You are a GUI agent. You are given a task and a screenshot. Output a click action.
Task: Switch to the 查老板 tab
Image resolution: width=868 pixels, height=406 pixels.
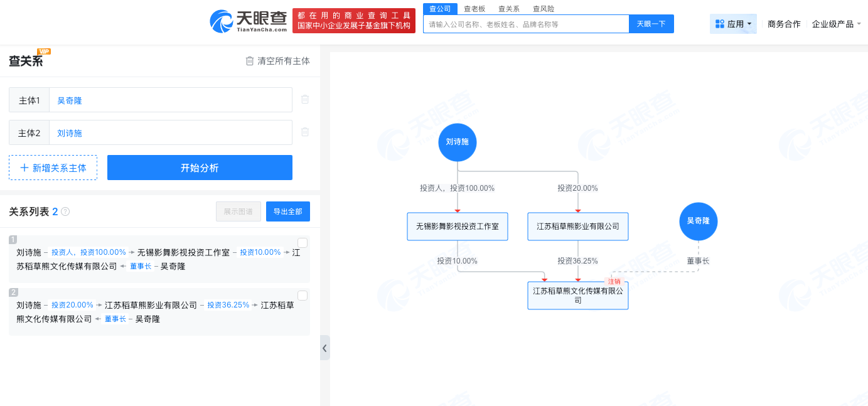coord(474,9)
